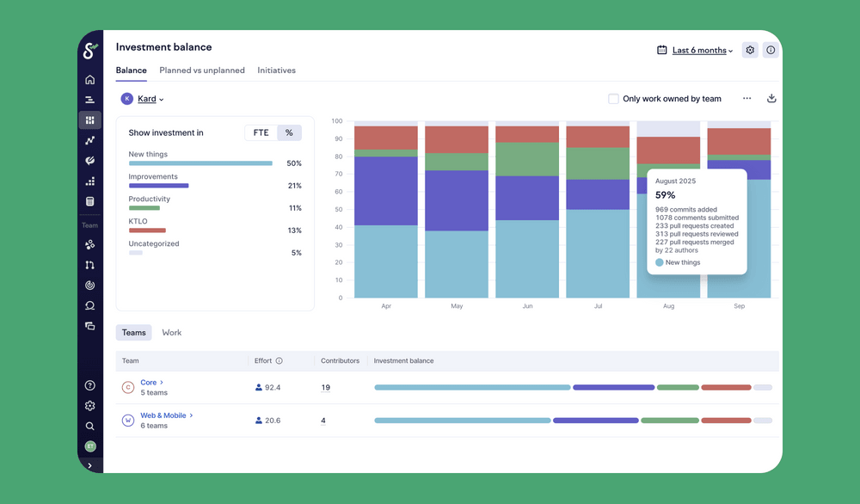Click the search icon near sidebar bottom
Image resolution: width=860 pixels, height=504 pixels.
89,426
